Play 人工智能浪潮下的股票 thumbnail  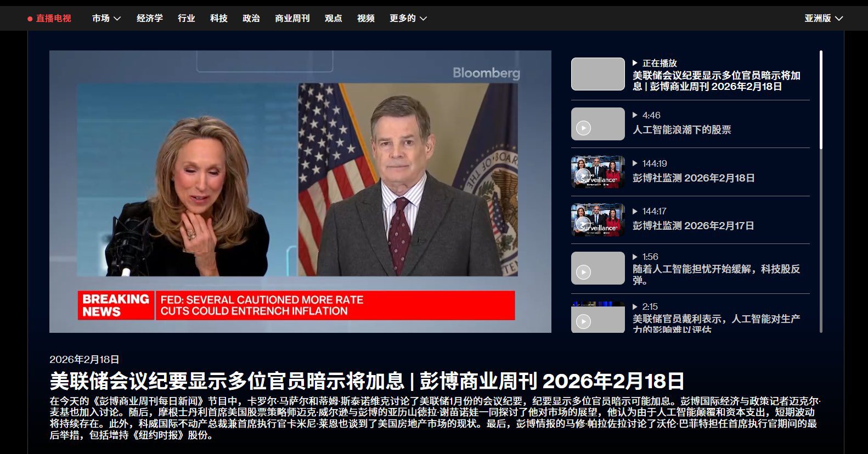pyautogui.click(x=598, y=124)
